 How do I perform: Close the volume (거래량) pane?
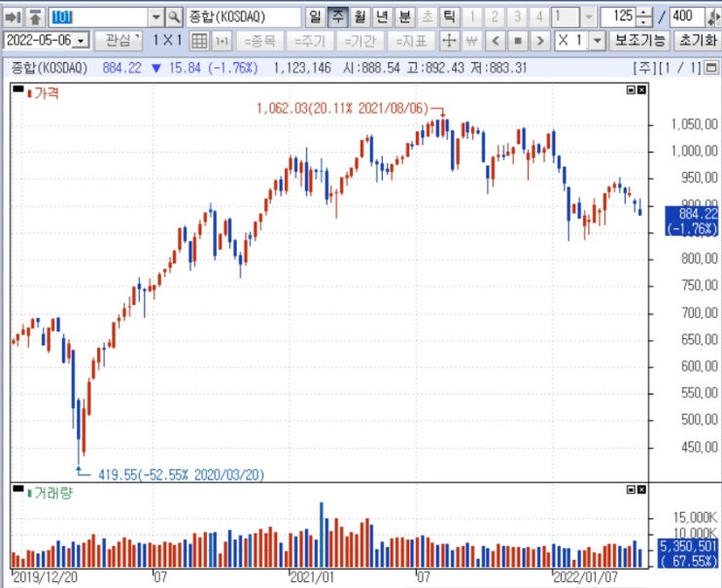coord(641,490)
